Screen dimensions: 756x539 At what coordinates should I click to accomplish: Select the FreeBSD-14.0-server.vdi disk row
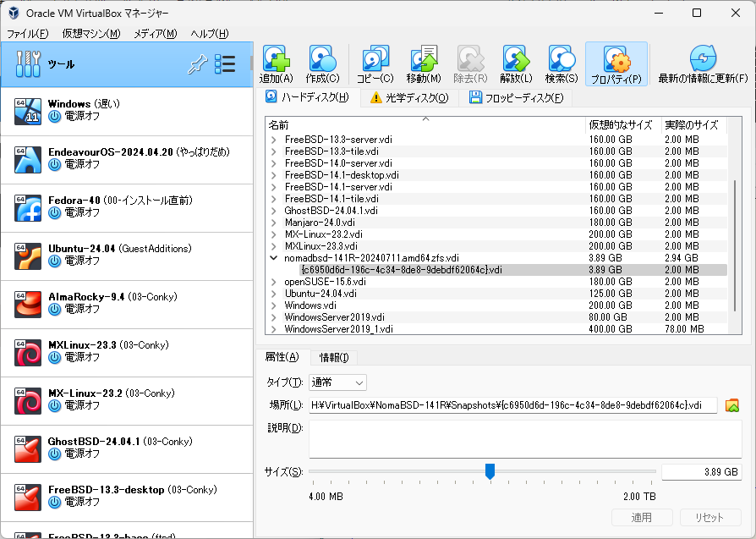tap(496, 163)
